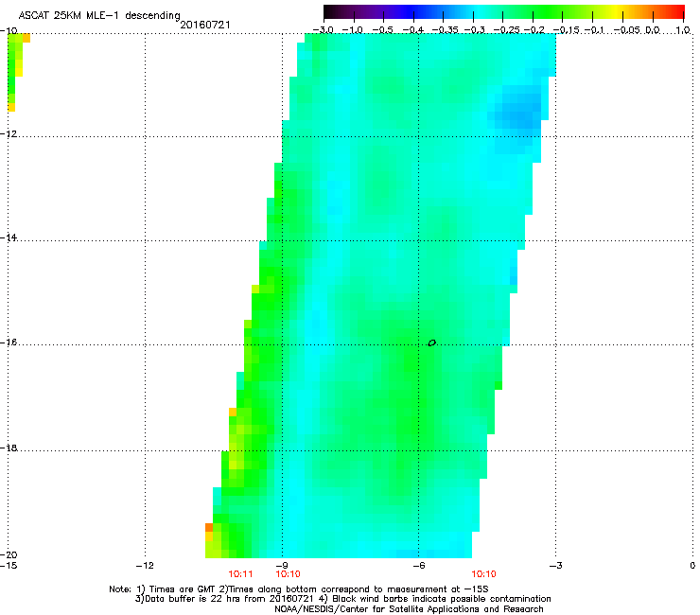
Task: Click the longitude axis label "0" at bottom right
Action: pos(692,566)
